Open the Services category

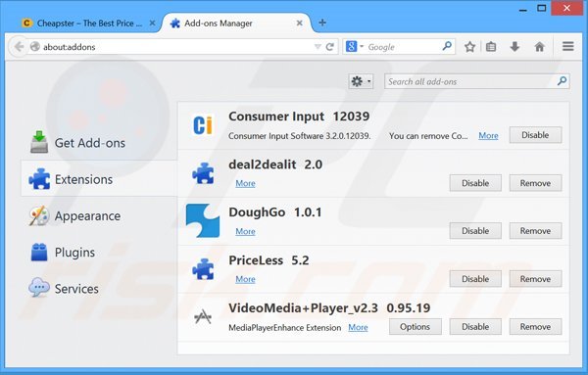tap(99, 289)
